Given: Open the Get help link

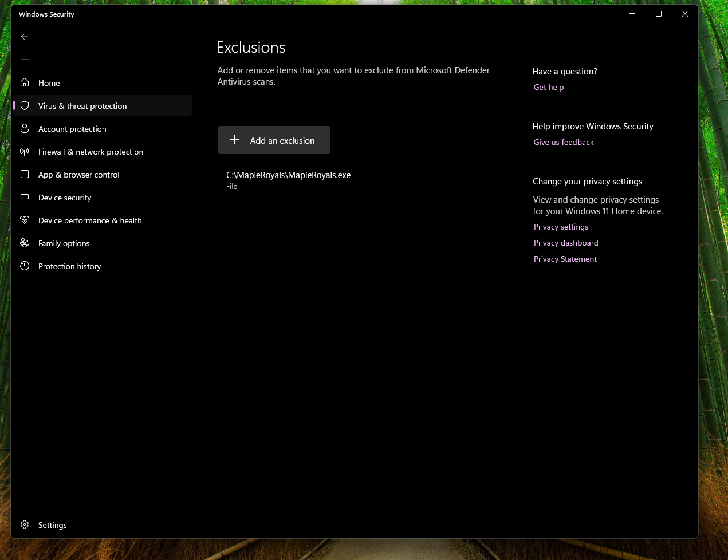Looking at the screenshot, I should (549, 87).
